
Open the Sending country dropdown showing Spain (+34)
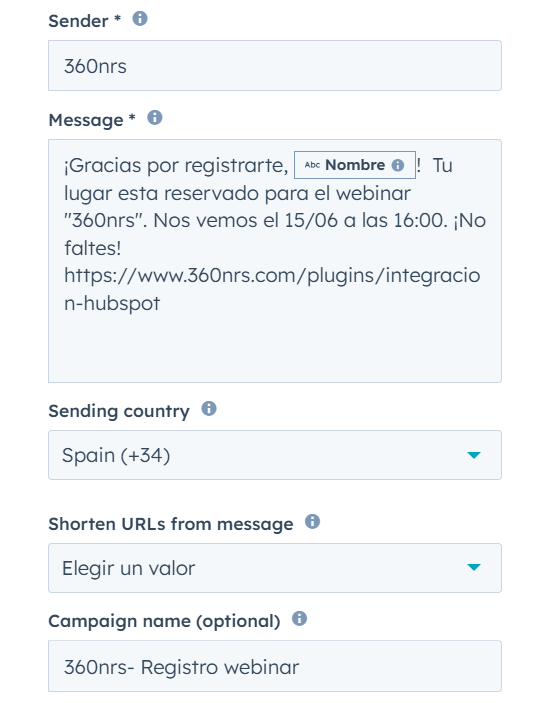(275, 455)
